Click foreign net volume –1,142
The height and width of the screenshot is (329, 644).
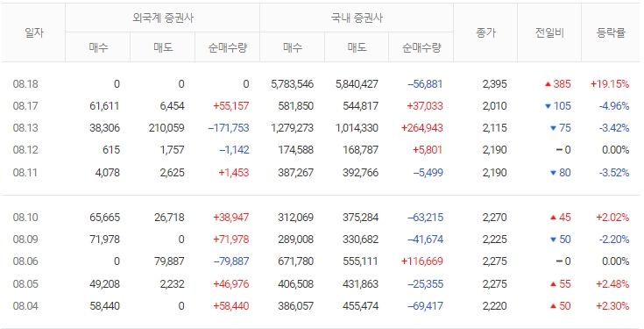point(234,150)
